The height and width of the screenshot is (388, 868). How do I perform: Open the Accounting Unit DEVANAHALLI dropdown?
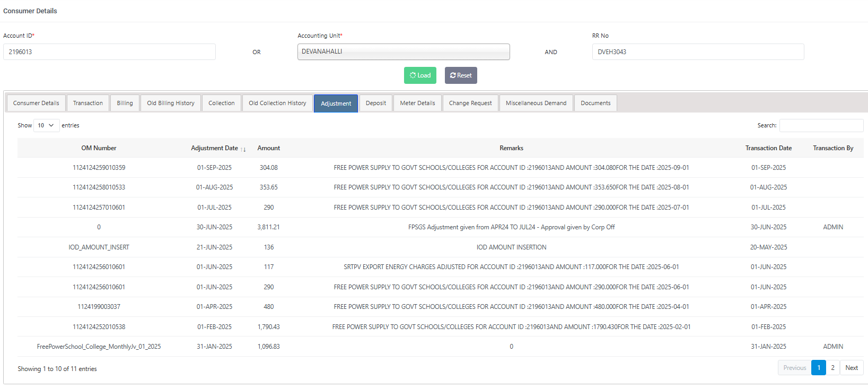tap(403, 52)
